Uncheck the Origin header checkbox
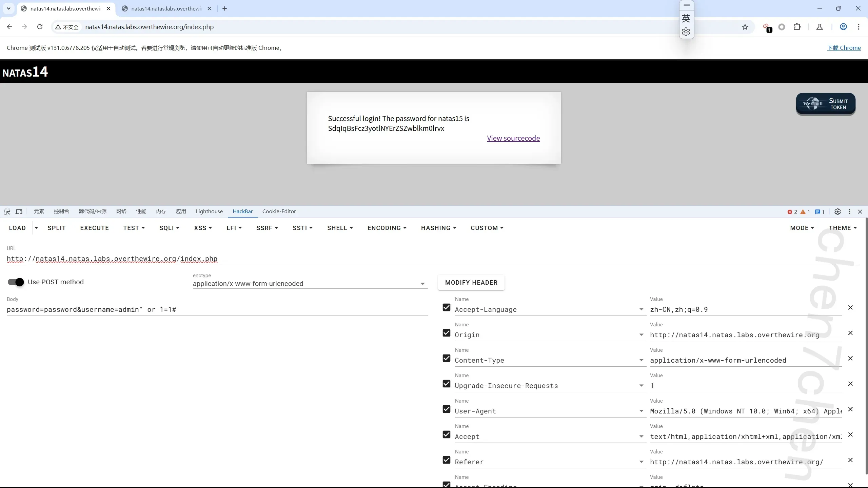This screenshot has width=868, height=488. 447,333
